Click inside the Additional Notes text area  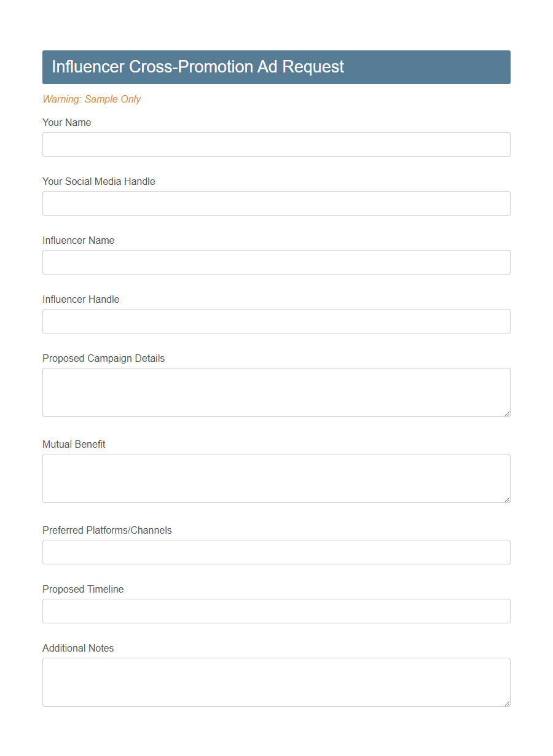pos(276,682)
